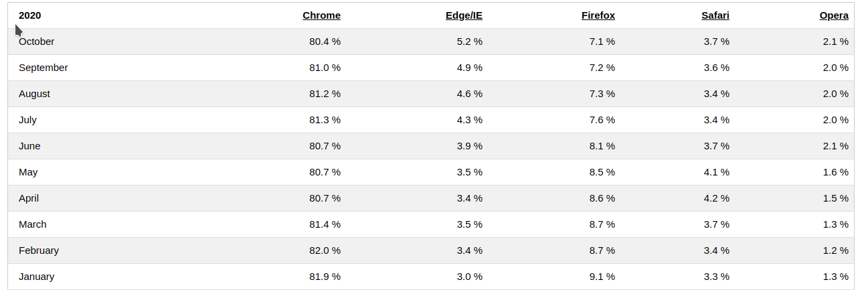Click the Edge/IE header link
The height and width of the screenshot is (290, 868).
(464, 15)
